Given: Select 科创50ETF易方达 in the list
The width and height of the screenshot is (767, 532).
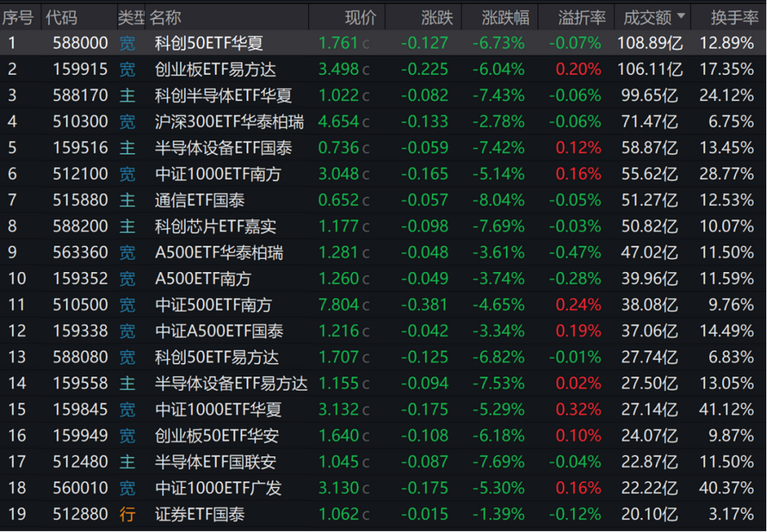Looking at the screenshot, I should (x=216, y=357).
